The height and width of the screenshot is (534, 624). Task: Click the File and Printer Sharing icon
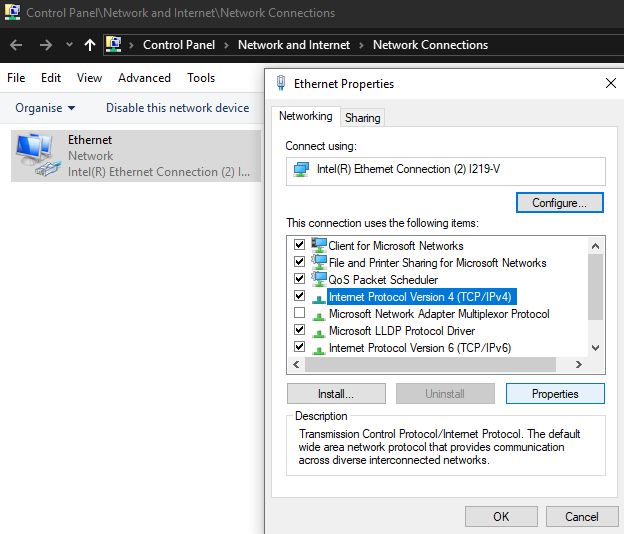[319, 263]
